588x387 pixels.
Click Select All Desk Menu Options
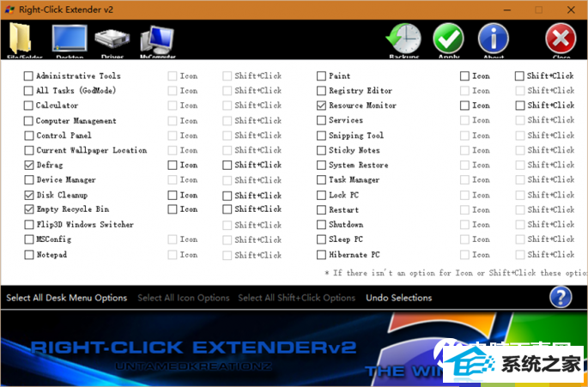[x=67, y=298]
